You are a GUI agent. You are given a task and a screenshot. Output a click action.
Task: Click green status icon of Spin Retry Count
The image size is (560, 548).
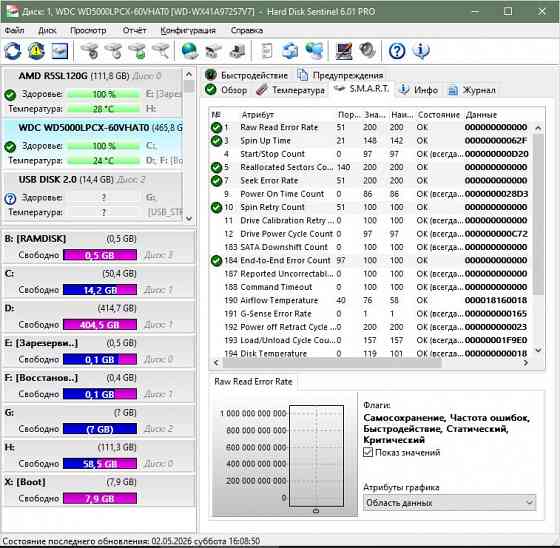pyautogui.click(x=216, y=207)
